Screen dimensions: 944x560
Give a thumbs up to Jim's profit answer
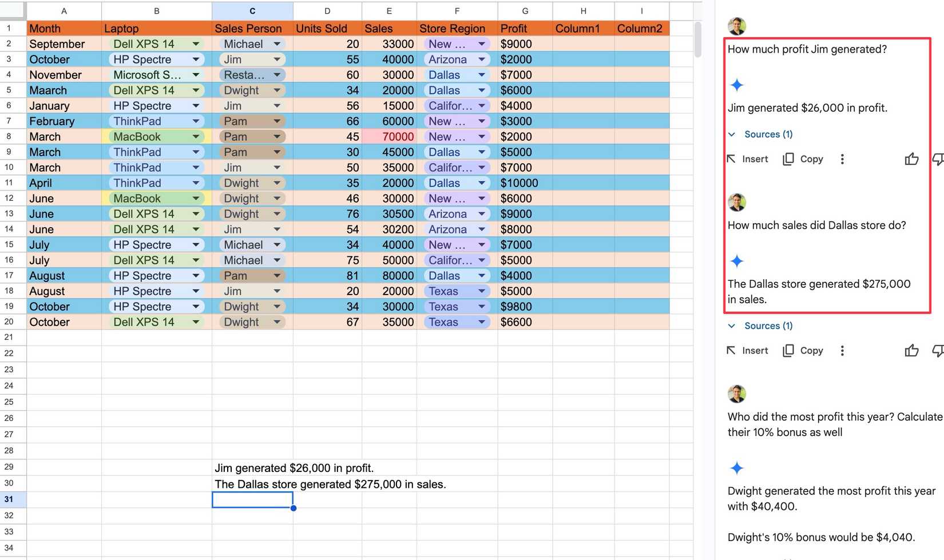(x=911, y=159)
